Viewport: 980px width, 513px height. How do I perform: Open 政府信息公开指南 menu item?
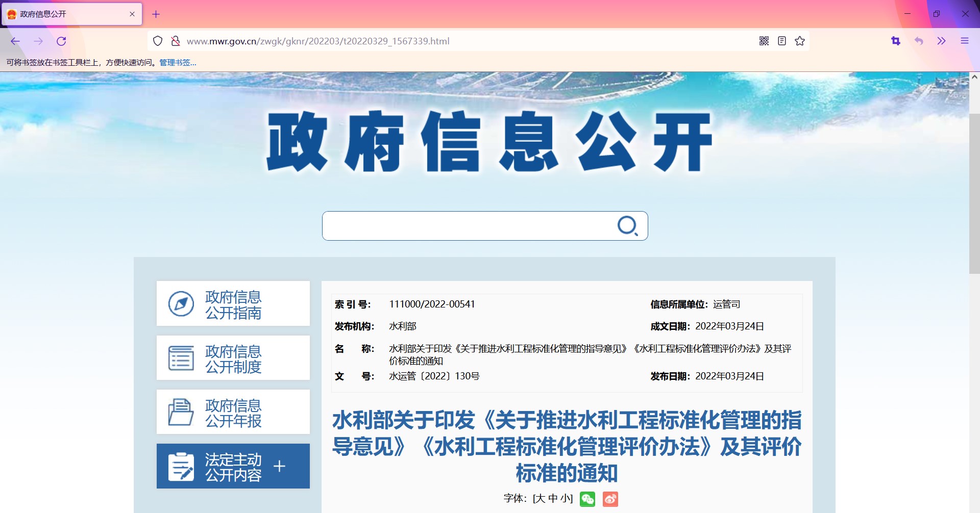point(233,303)
